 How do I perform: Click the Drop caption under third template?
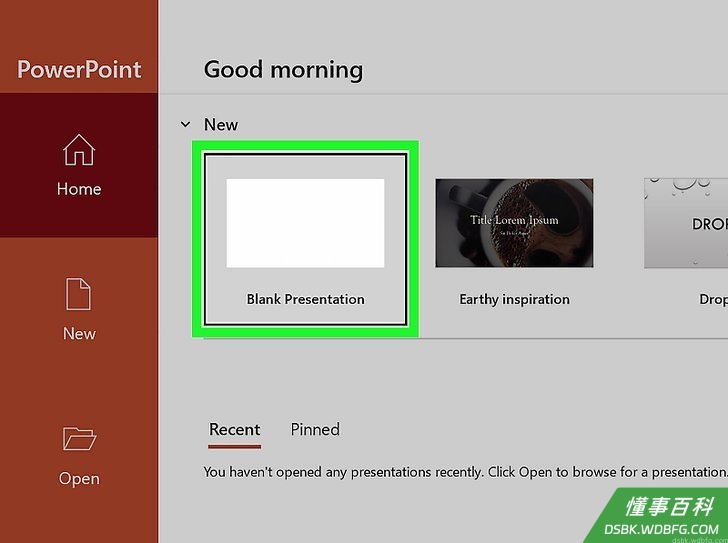pos(713,299)
